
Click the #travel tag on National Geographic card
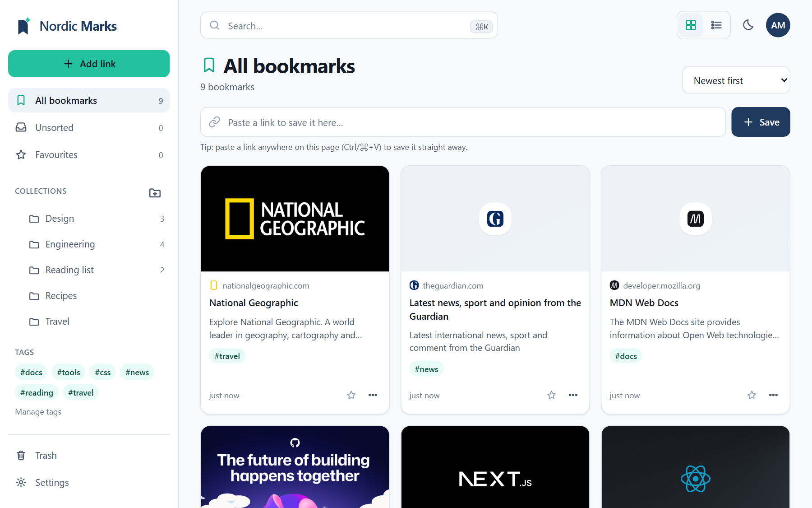coord(227,356)
